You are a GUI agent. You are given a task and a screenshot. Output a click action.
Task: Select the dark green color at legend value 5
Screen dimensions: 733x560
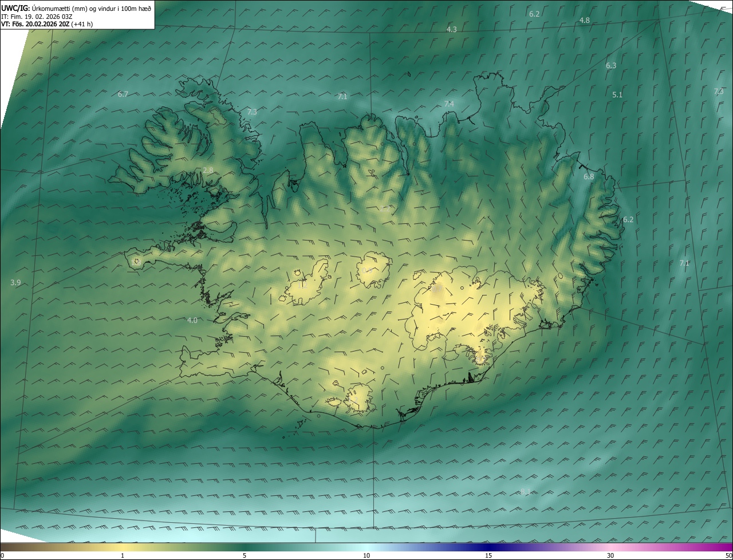point(245,547)
